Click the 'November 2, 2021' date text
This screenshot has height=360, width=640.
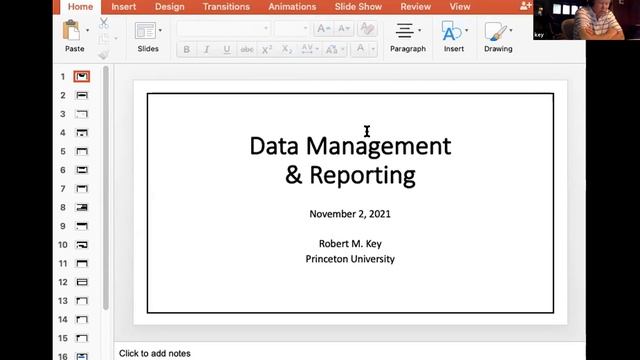pyautogui.click(x=350, y=214)
